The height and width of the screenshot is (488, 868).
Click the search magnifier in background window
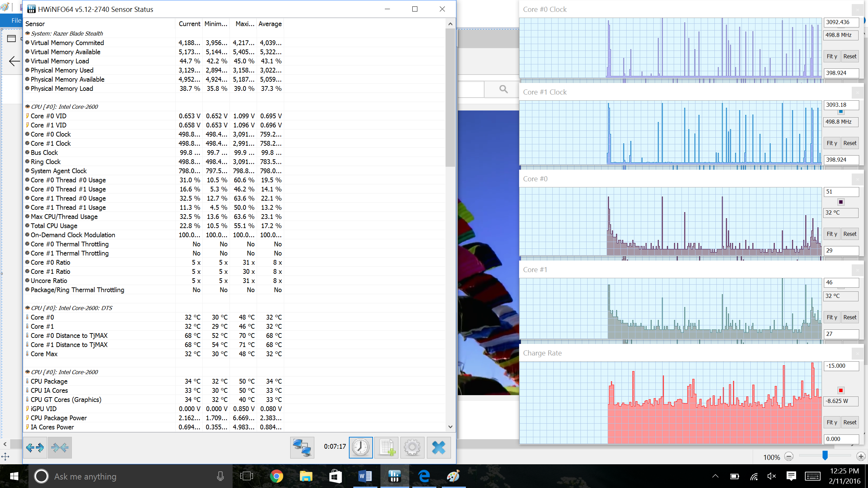click(504, 89)
